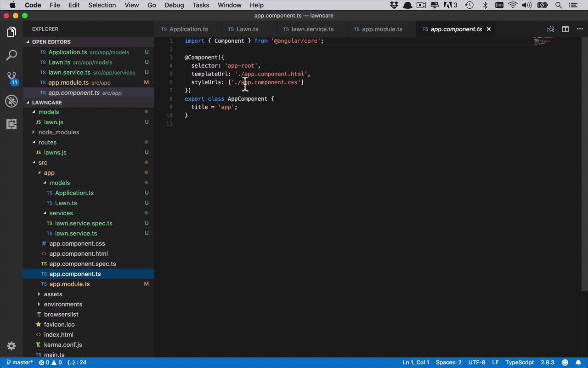Open the editor More Actions ellipsis
This screenshot has height=368, width=588.
[x=580, y=29]
